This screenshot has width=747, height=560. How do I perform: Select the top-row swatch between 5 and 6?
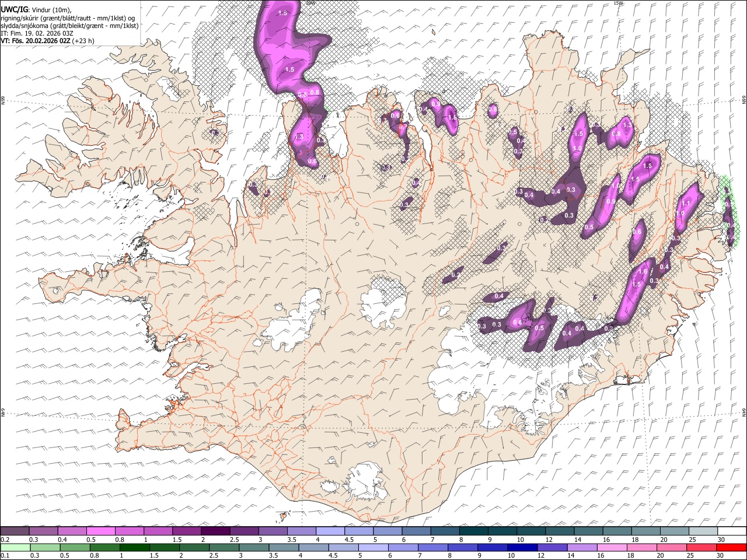coord(387,531)
